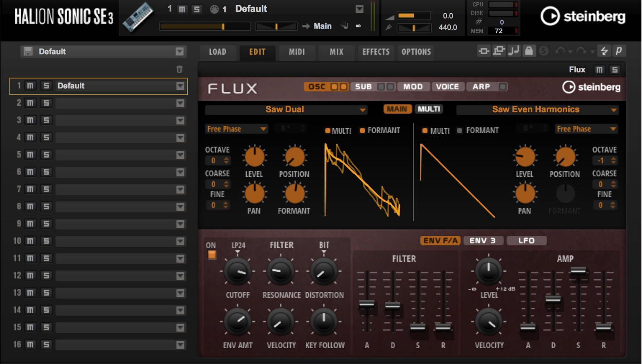Switch to the EDIT tab
This screenshot has height=364, width=642.
tap(257, 52)
